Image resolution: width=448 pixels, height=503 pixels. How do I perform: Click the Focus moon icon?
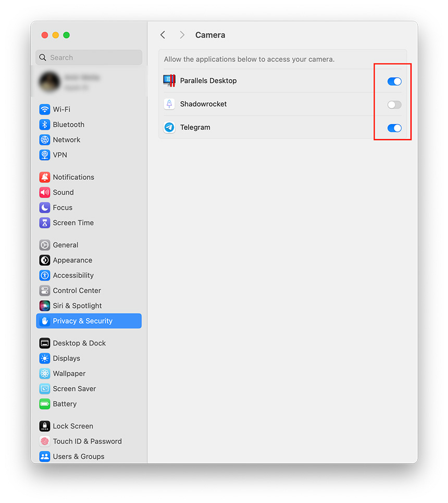[x=45, y=207]
